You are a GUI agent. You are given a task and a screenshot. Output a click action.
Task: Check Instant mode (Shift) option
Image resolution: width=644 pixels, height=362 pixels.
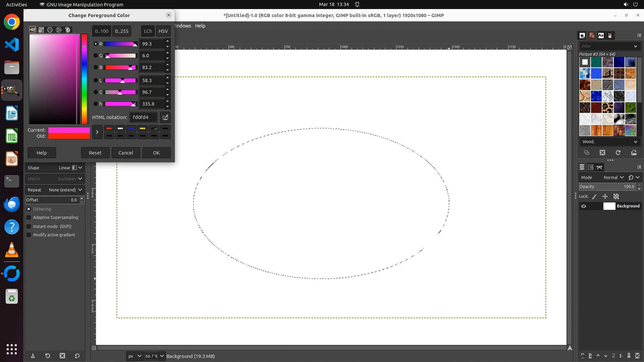point(29,227)
